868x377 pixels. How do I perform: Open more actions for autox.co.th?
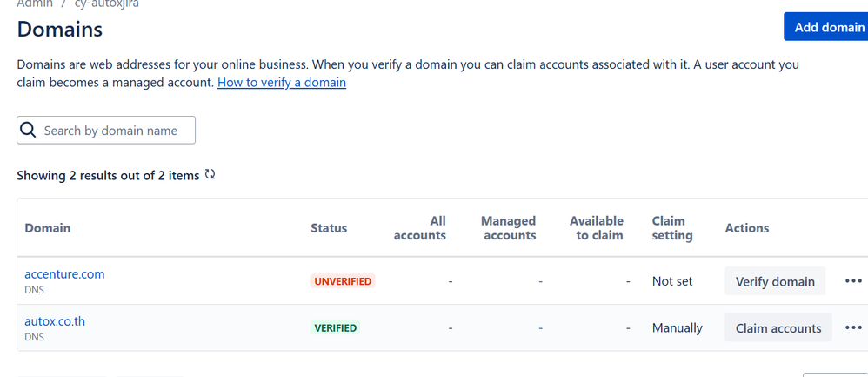[853, 327]
